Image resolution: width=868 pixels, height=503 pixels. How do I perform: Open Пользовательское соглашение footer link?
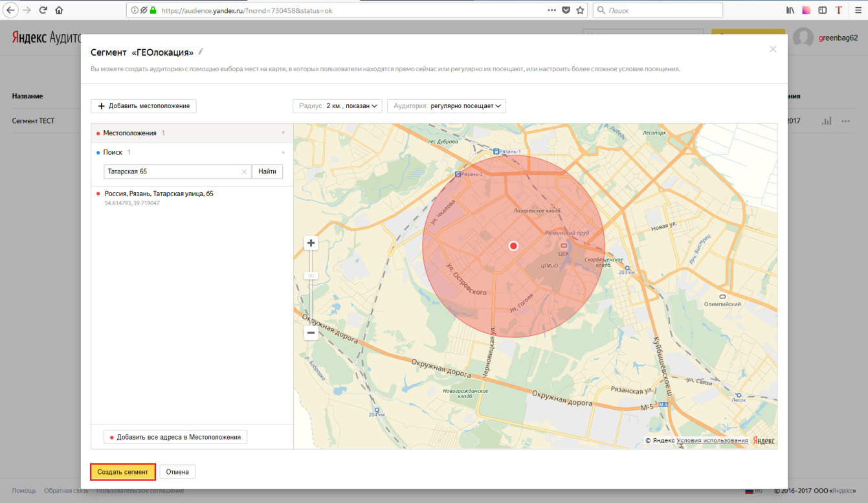pos(140,491)
